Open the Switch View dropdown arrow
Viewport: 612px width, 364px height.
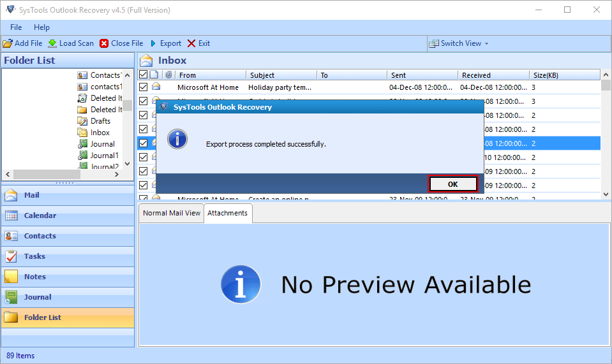click(486, 43)
